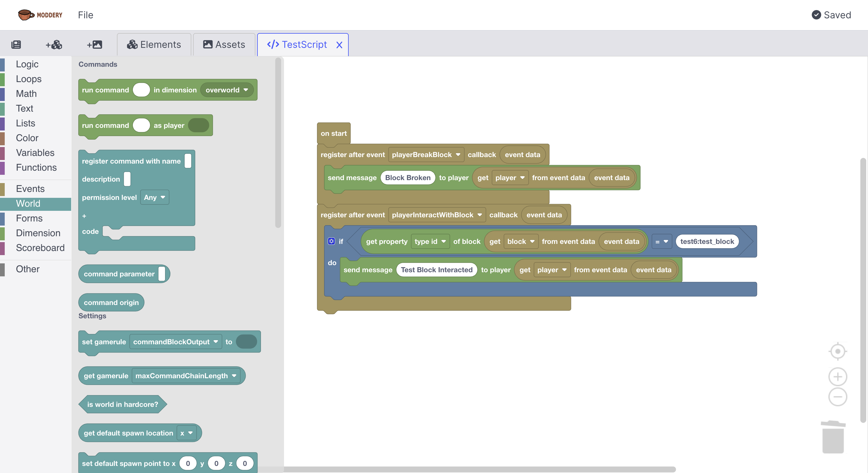Zoom out the workspace with the minus icon
Screen dimensions: 868x473
point(837,397)
